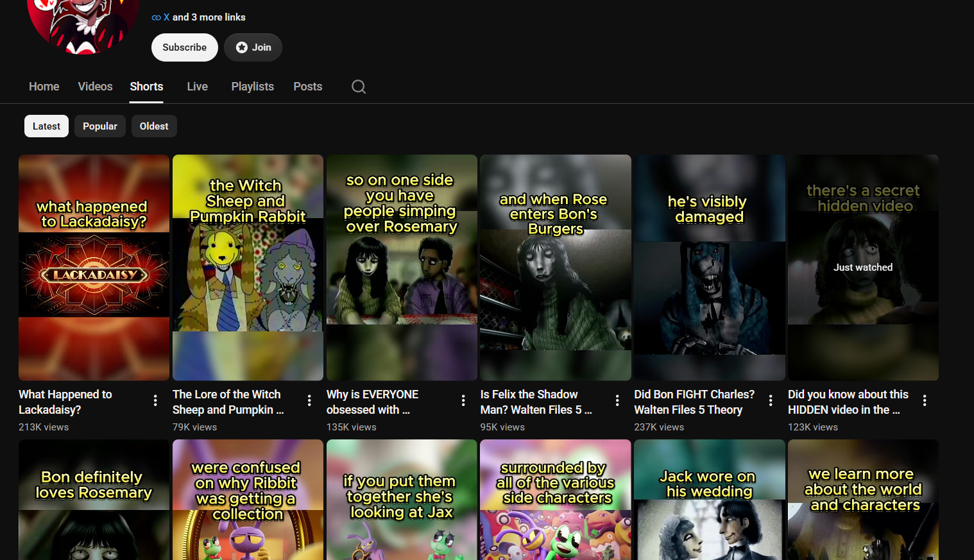Open more options for 'HIDDEN video' short
This screenshot has width=974, height=560.
click(x=925, y=401)
